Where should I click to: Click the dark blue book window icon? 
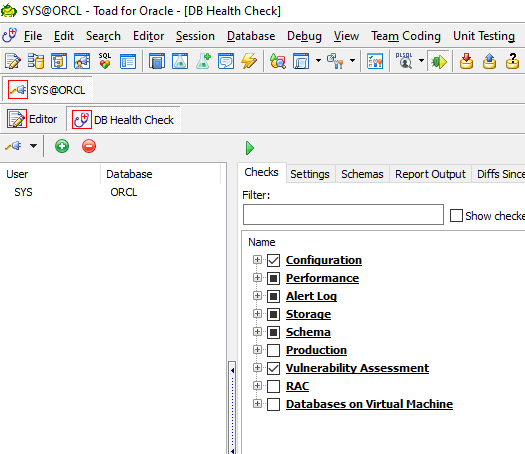click(157, 61)
